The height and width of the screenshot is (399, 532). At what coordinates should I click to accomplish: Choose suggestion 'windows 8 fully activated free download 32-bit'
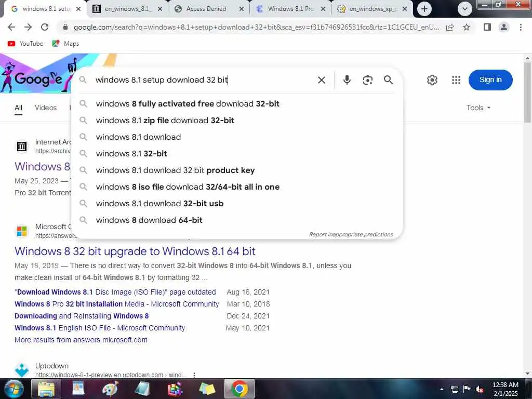pyautogui.click(x=237, y=104)
